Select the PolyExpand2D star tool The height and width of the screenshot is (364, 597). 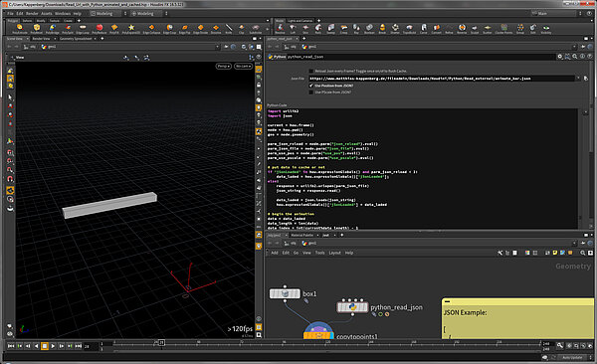[131, 29]
